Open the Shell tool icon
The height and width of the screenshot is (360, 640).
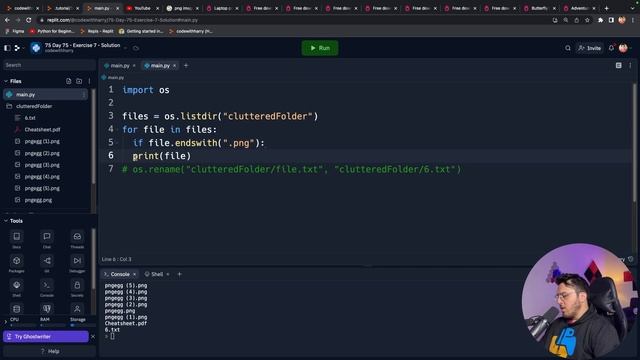16,287
